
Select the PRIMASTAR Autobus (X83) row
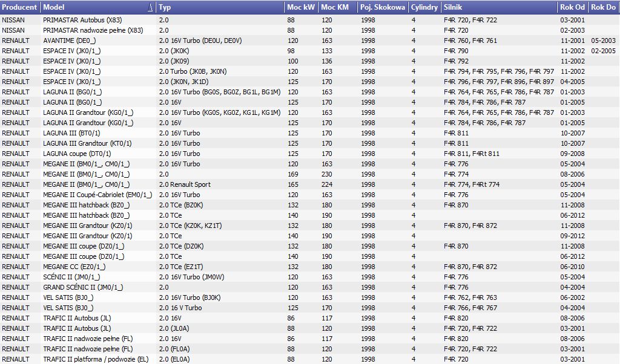[x=310, y=20]
